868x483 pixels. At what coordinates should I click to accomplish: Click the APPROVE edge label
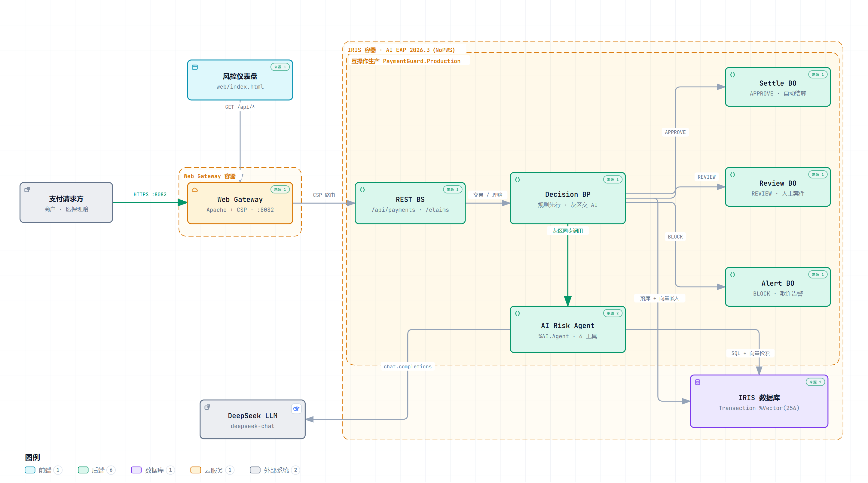coord(675,132)
